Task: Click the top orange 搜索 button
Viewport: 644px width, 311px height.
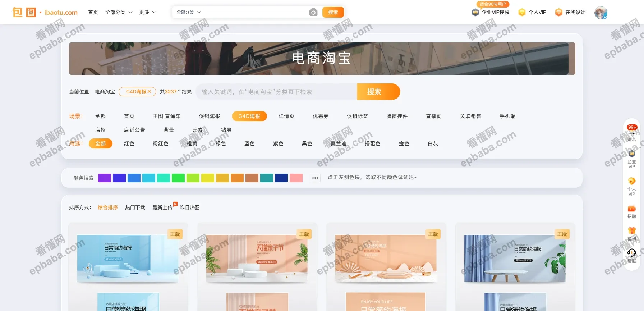Action: tap(333, 12)
